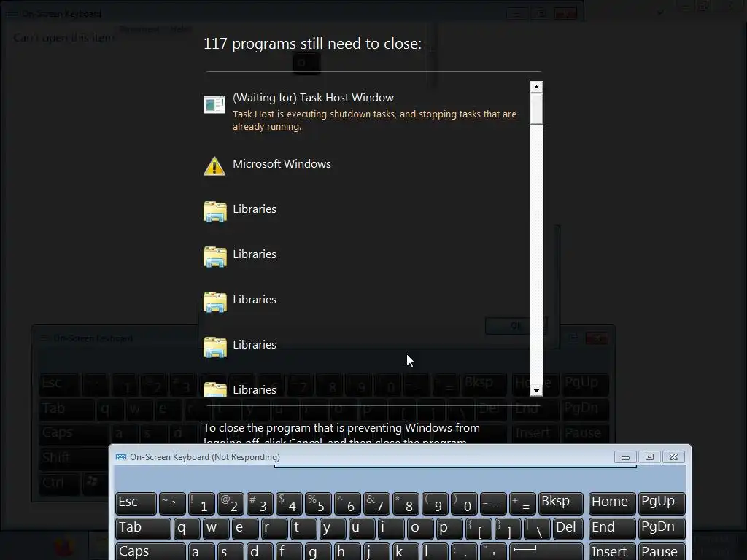Viewport: 747px width, 560px height.
Task: Hit the Esc key on the front keyboard
Action: [136, 503]
